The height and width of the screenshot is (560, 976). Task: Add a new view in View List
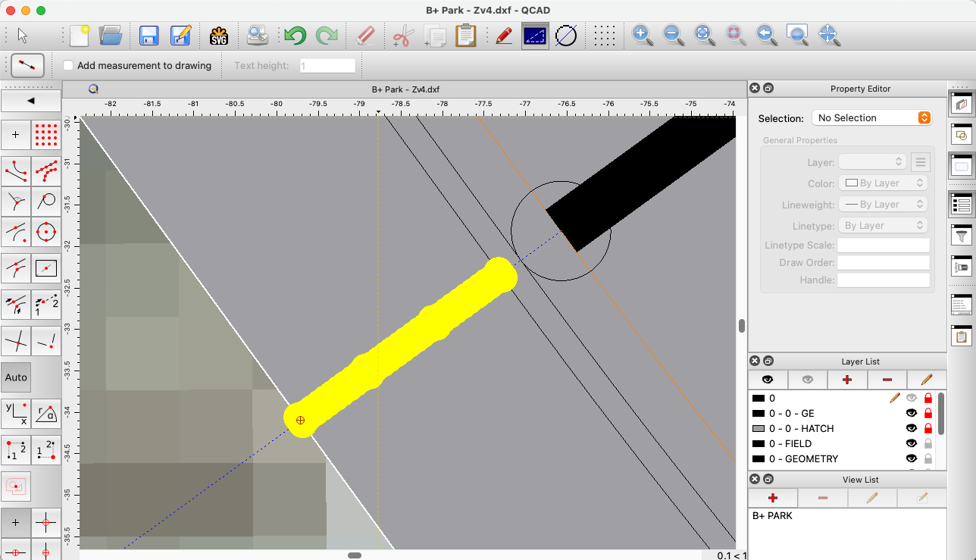[x=773, y=498]
